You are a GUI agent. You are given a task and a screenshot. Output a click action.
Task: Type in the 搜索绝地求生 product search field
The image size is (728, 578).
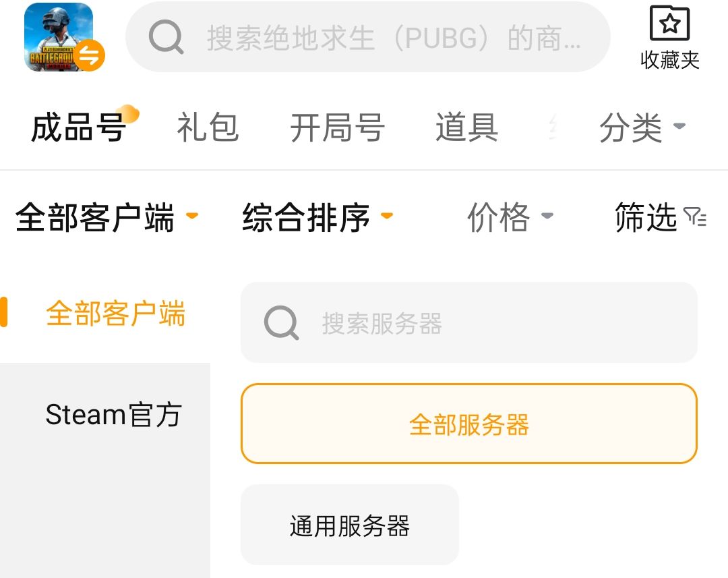click(394, 38)
